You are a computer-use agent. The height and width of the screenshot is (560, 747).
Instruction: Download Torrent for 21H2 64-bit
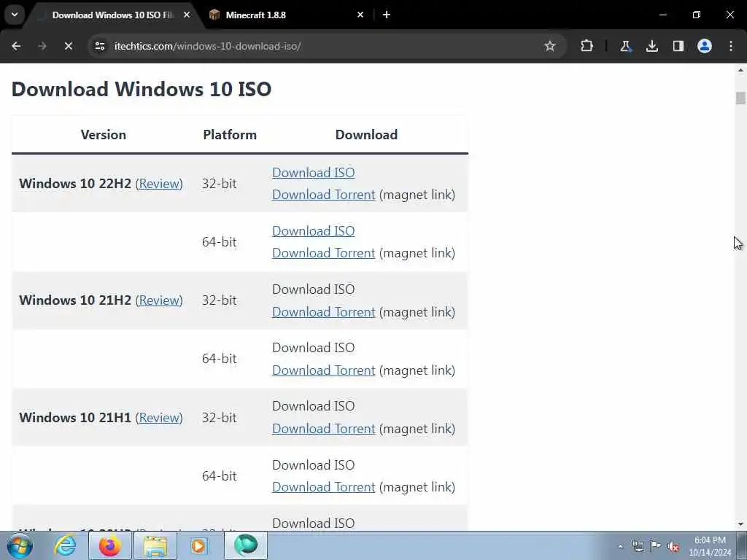[x=323, y=370]
